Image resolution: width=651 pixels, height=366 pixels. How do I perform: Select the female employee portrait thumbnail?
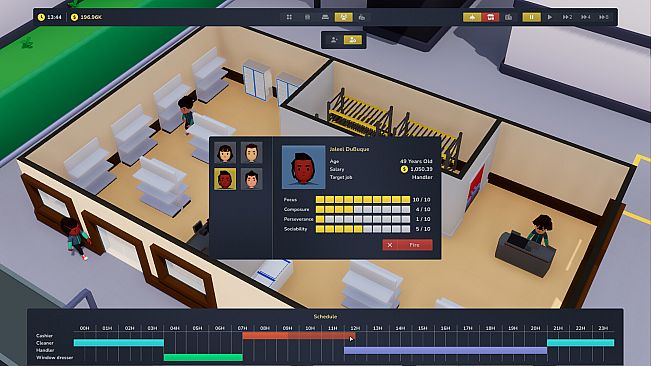[225, 153]
